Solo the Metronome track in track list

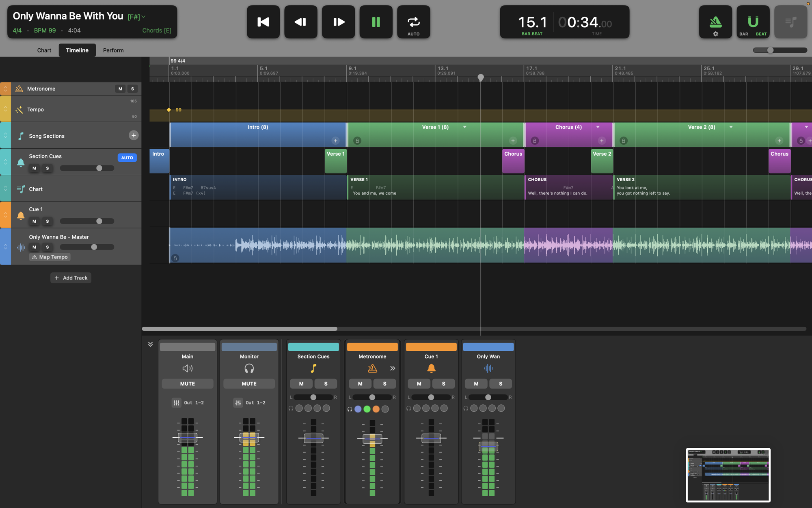(x=132, y=89)
